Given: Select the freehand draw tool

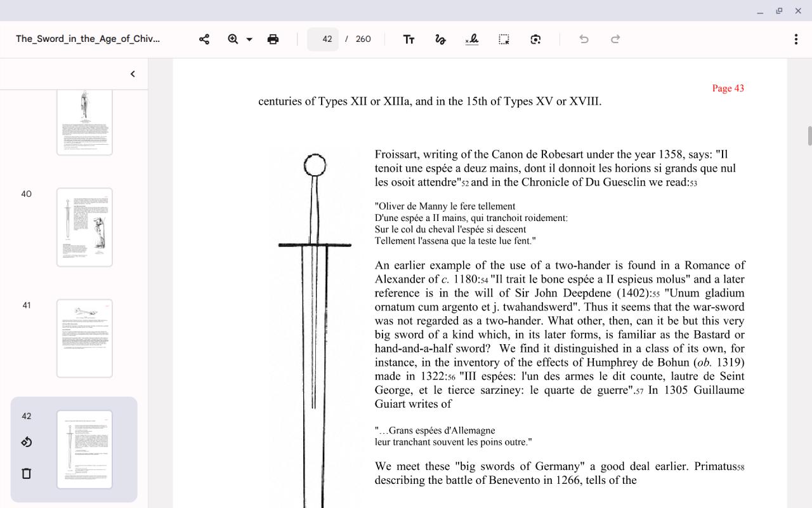Looking at the screenshot, I should (440, 39).
